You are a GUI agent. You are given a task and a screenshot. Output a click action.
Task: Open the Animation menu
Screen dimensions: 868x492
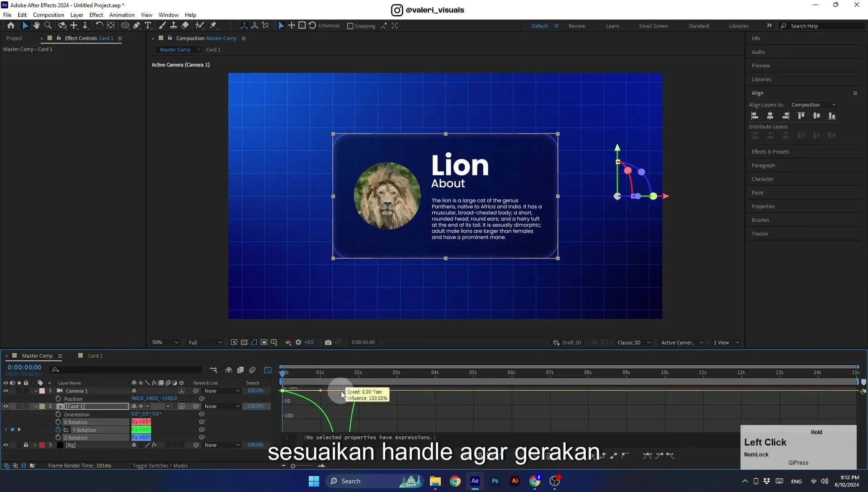tap(122, 15)
